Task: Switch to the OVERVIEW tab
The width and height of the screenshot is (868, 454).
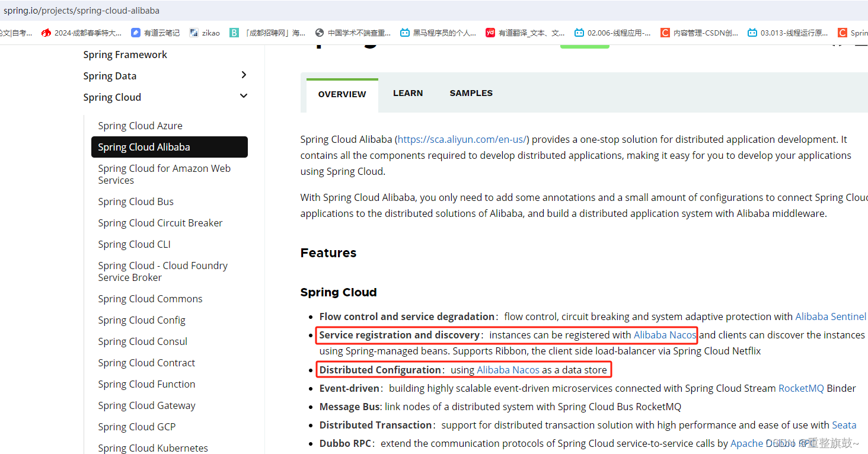Action: [342, 94]
